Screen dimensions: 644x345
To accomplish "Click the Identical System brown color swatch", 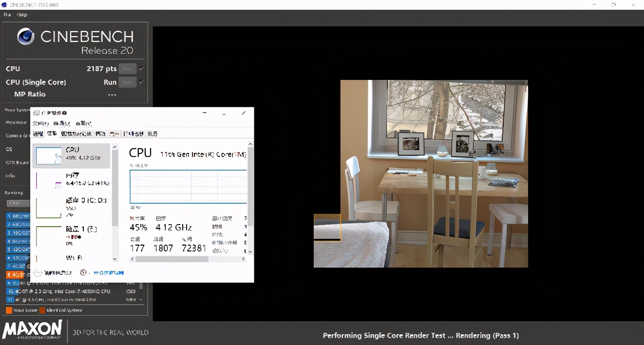I will click(x=42, y=310).
